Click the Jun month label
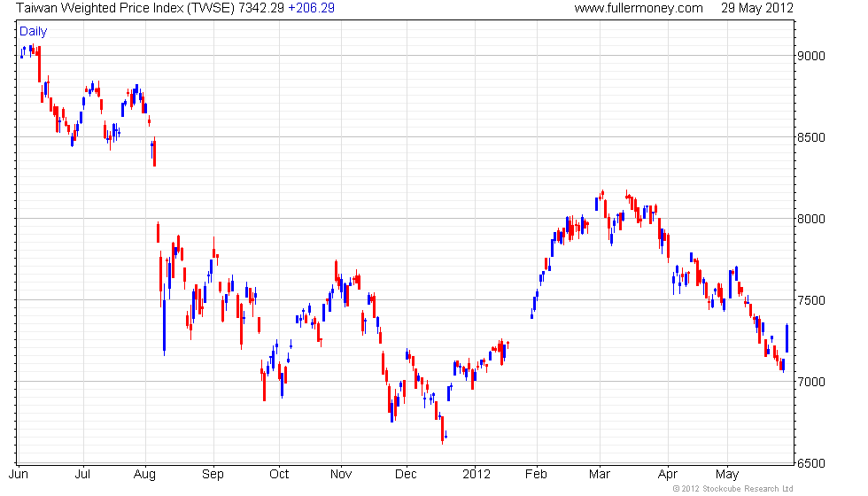This screenshot has height=496, width=868. [19, 475]
